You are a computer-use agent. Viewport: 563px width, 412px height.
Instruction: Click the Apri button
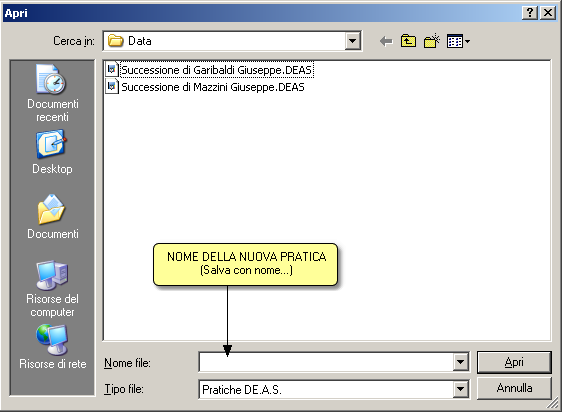pyautogui.click(x=514, y=362)
